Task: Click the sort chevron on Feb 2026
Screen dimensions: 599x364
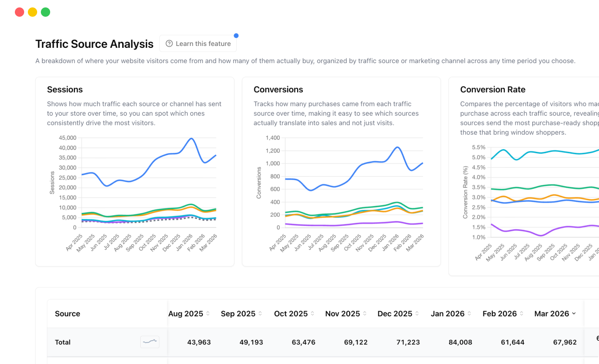Action: (x=521, y=313)
